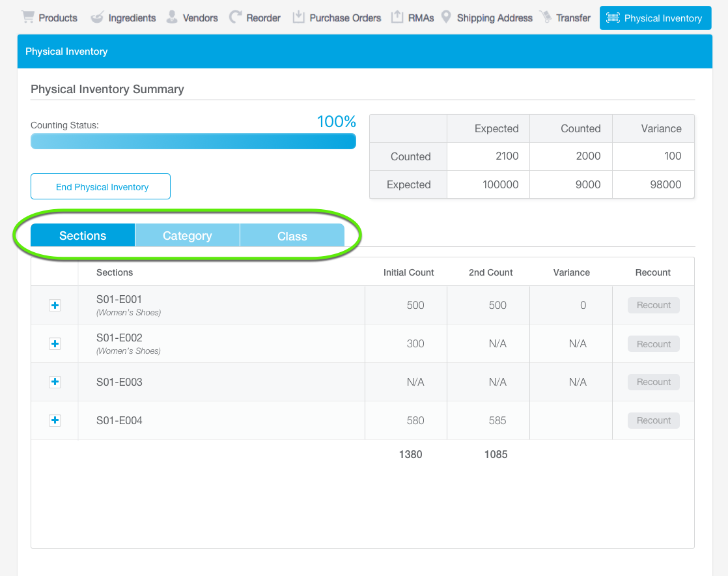728x576 pixels.
Task: Expand section S01-E004 row
Action: [x=55, y=420]
